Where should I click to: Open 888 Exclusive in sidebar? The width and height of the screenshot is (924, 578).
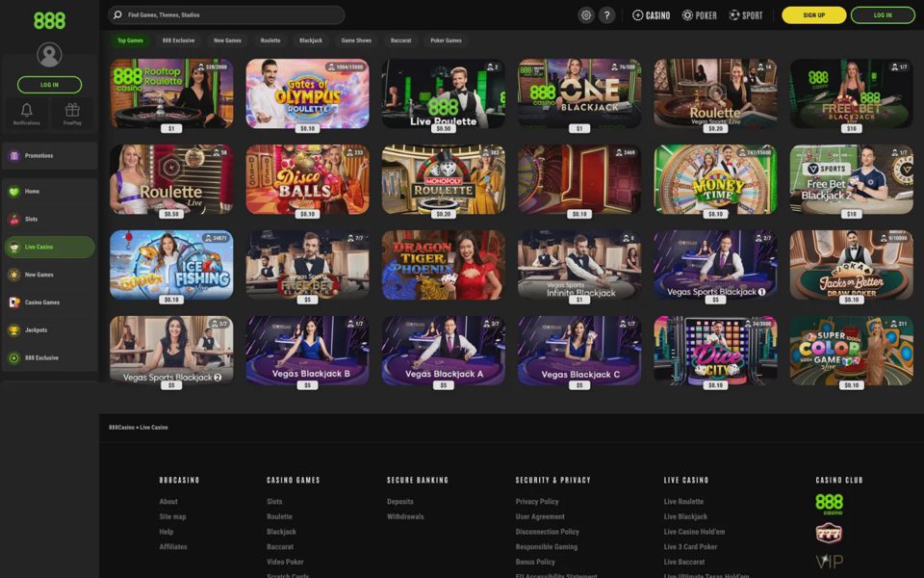49,357
